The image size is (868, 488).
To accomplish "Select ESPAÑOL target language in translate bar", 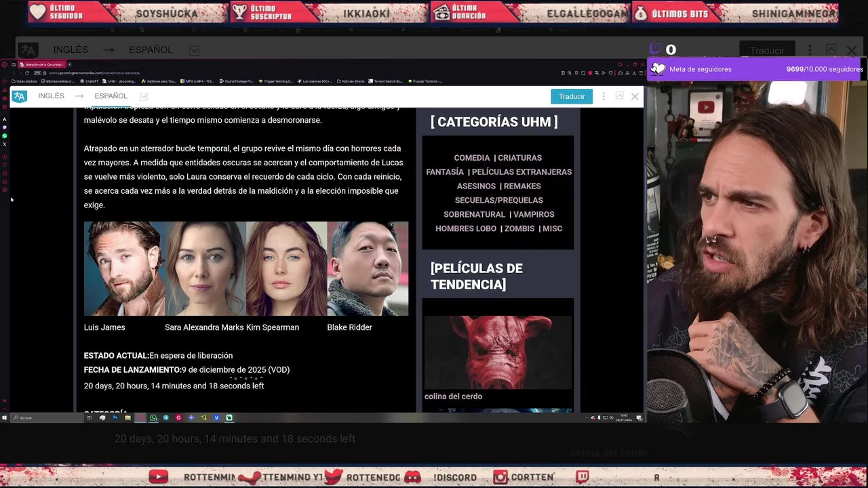I will pyautogui.click(x=111, y=96).
